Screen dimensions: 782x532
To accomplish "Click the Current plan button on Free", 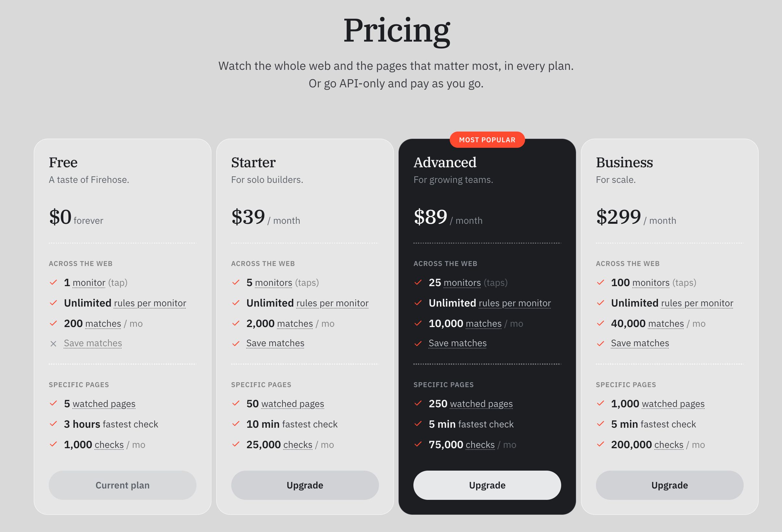I will click(122, 485).
